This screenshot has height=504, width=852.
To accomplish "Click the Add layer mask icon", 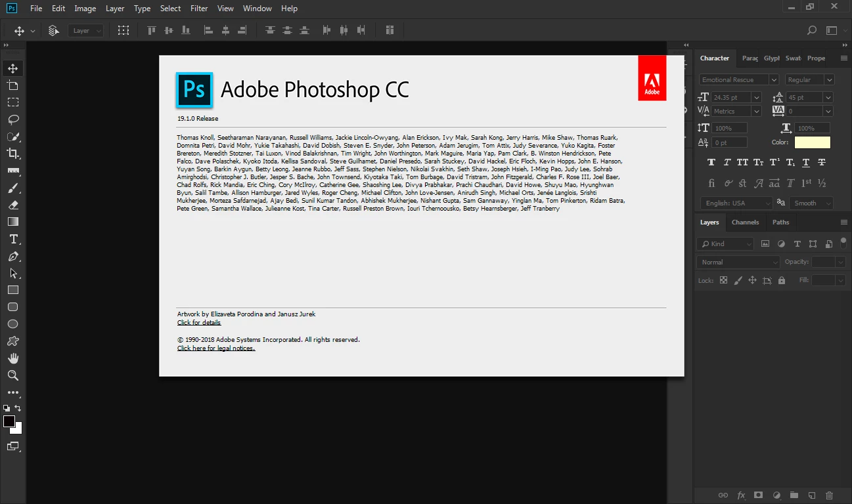I will pos(759,495).
